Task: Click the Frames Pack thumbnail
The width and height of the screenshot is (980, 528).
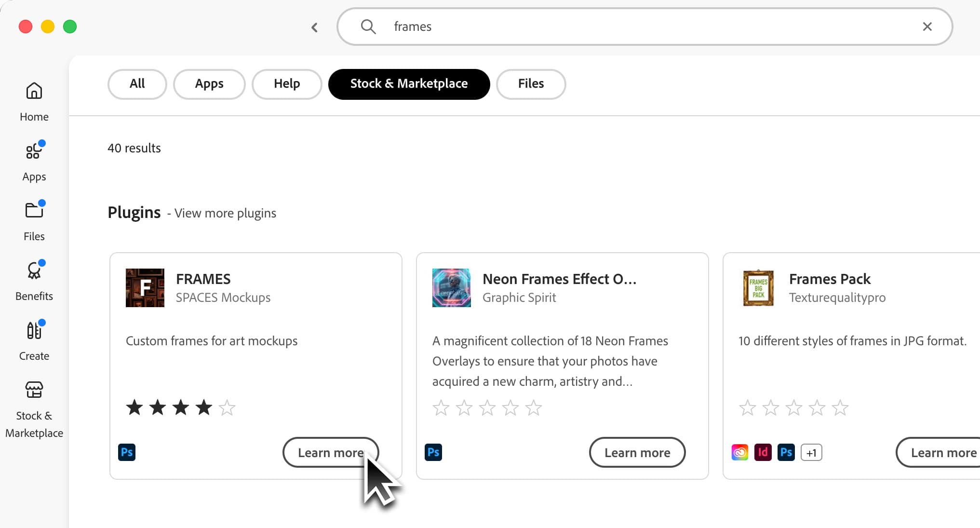Action: (758, 288)
